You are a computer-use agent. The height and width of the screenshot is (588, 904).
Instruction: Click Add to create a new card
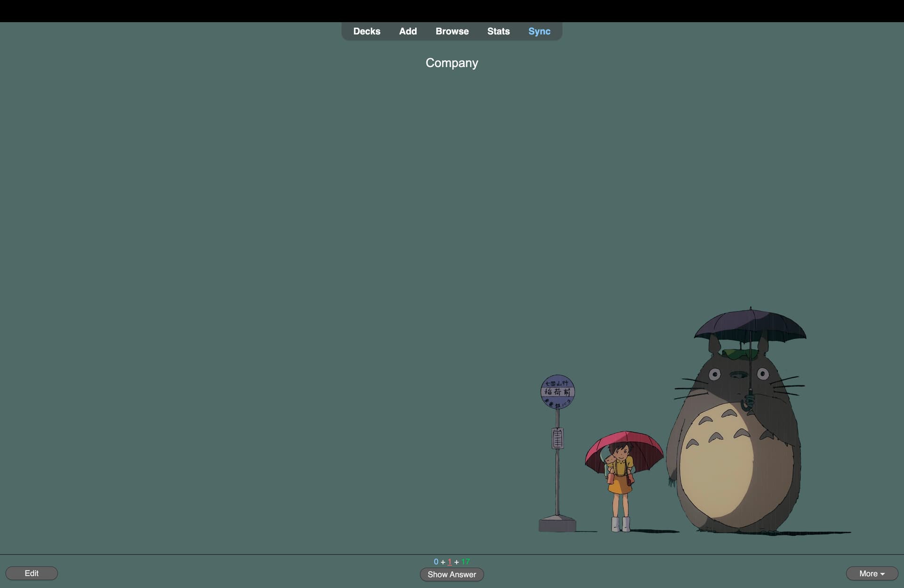pos(408,31)
